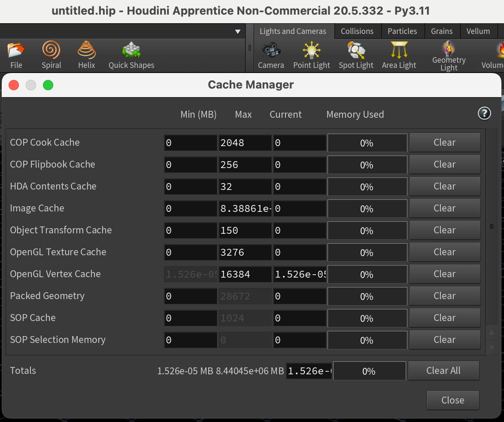Close the Cache Manager dialog
Viewport: 504px width, 422px height.
tap(452, 400)
